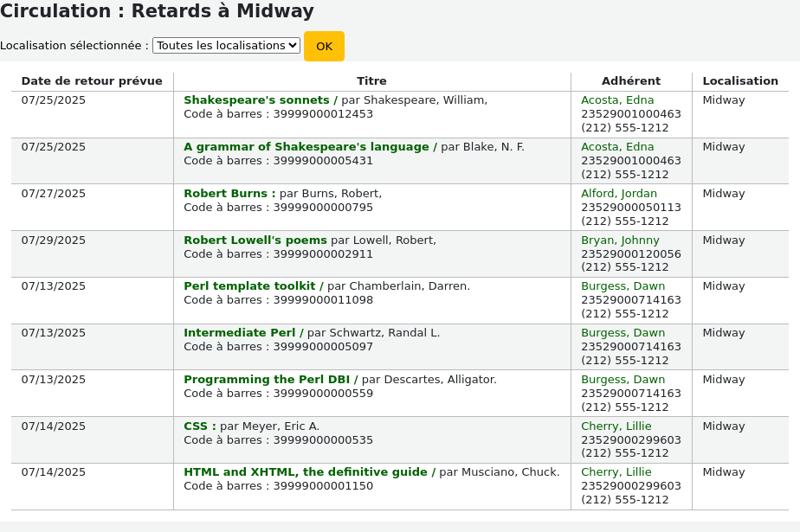The width and height of the screenshot is (800, 532).
Task: Click due date in the CSS row
Action: (x=54, y=426)
